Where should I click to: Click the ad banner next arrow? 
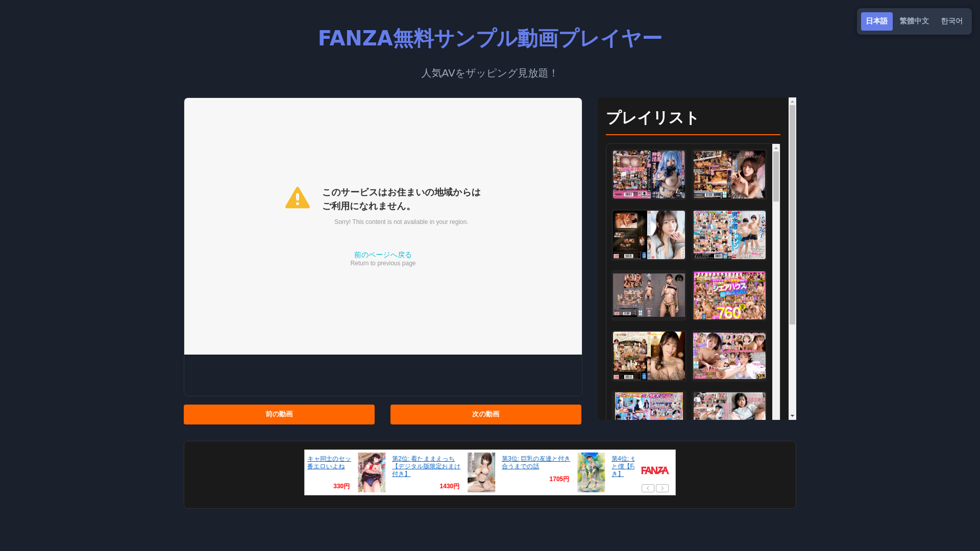(662, 488)
